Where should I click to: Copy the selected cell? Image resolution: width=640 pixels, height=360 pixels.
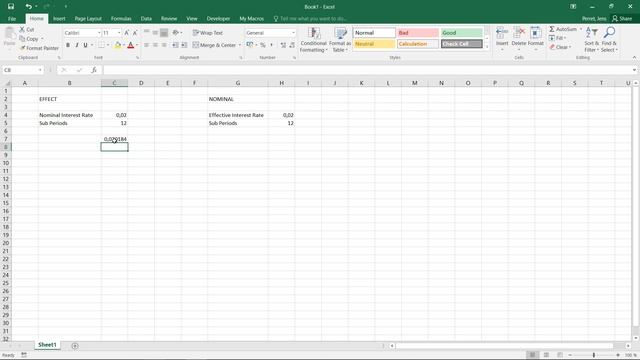[x=29, y=39]
